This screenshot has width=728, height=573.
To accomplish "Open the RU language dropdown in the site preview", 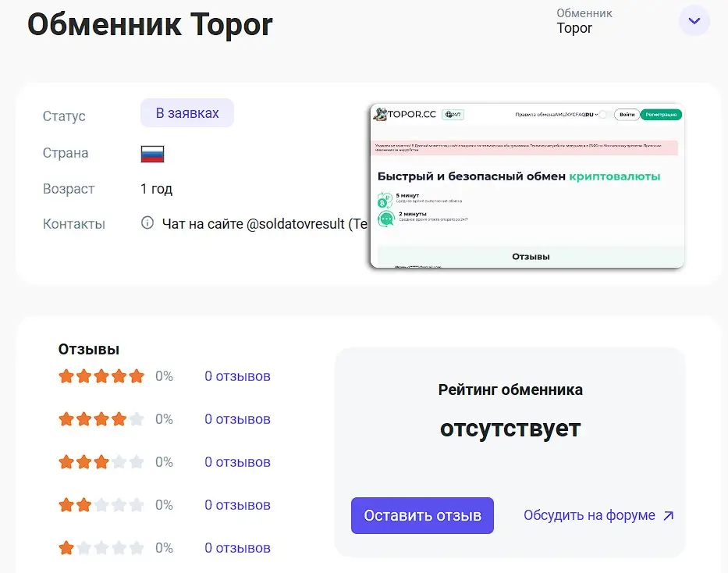I will [591, 115].
